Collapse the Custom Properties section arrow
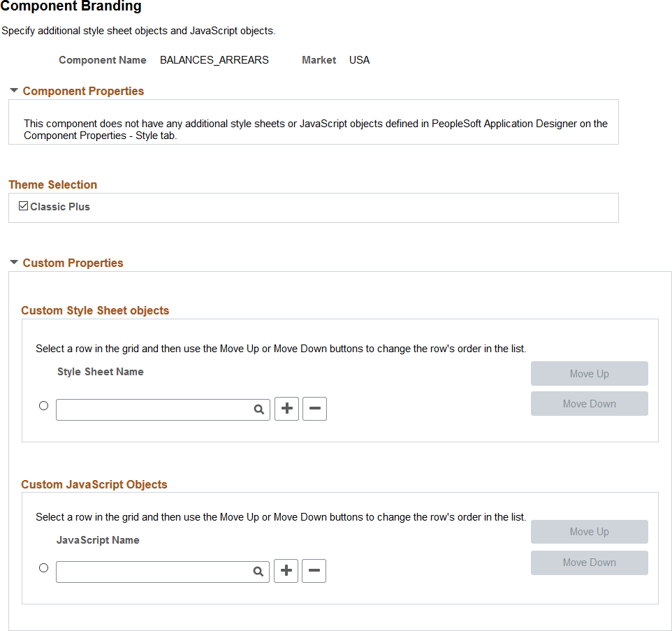672x631 pixels. click(x=14, y=262)
